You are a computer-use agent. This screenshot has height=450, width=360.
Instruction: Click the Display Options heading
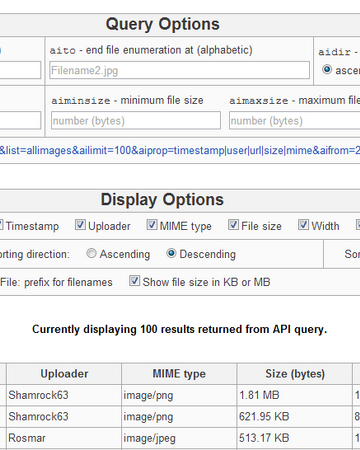click(162, 200)
